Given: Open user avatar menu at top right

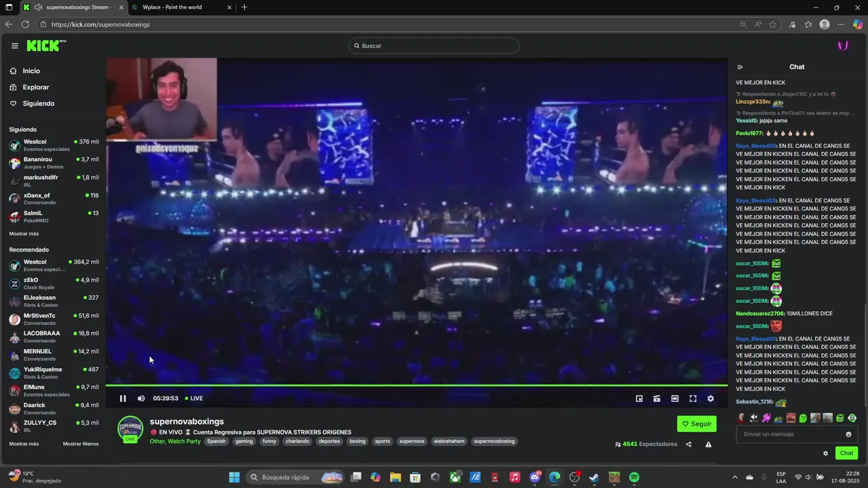Looking at the screenshot, I should 843,45.
